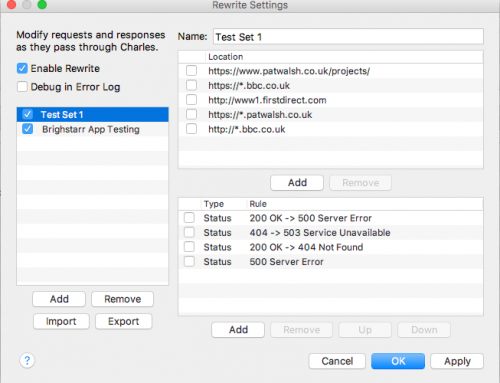Click Remove under the rules table
The width and height of the screenshot is (500, 383).
[x=301, y=330]
